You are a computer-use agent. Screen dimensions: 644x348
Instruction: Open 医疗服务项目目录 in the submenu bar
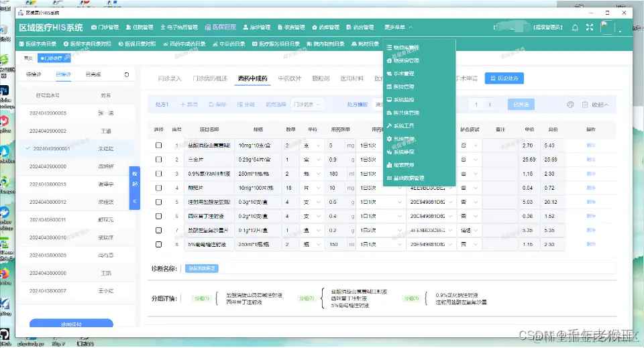click(x=276, y=44)
